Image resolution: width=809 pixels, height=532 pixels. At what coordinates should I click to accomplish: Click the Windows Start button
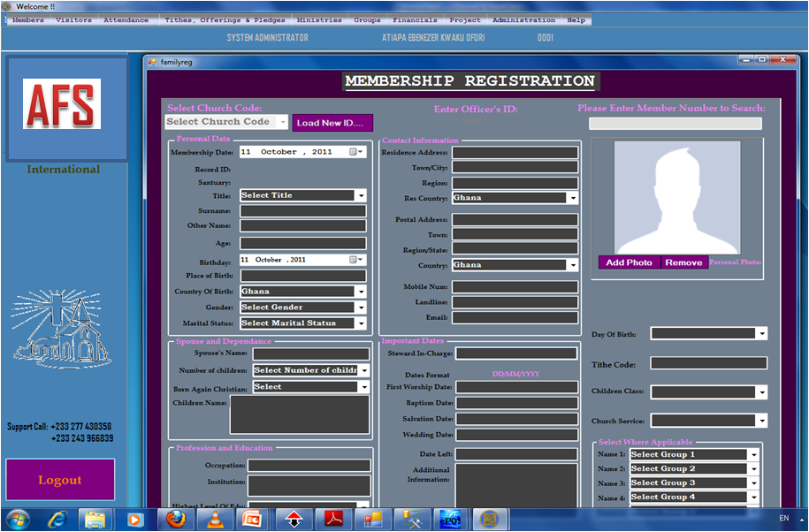point(18,519)
